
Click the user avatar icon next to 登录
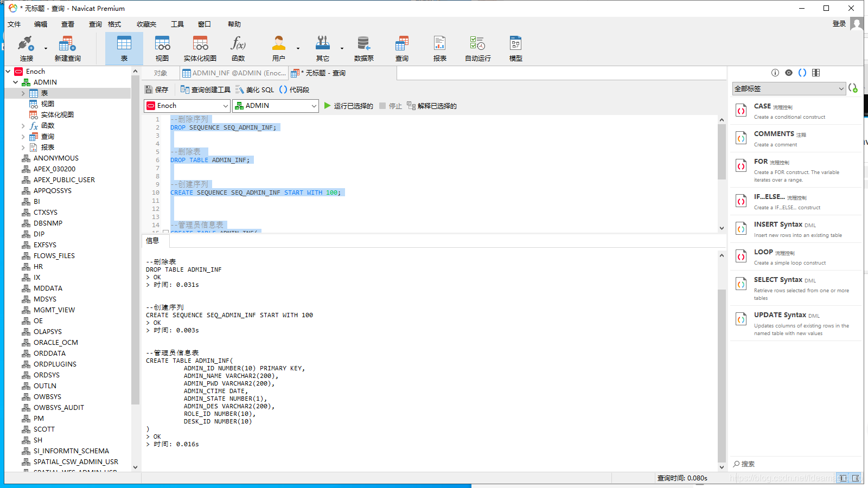click(x=857, y=24)
